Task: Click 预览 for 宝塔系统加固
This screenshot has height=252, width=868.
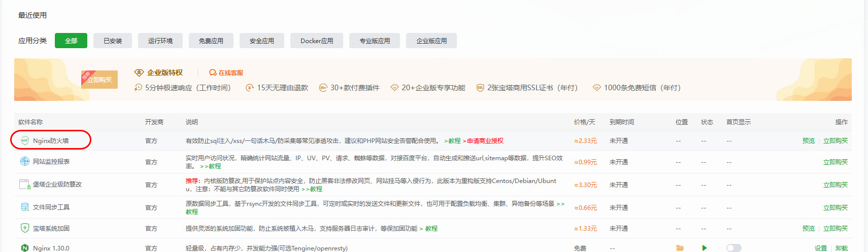Action: coord(809,228)
